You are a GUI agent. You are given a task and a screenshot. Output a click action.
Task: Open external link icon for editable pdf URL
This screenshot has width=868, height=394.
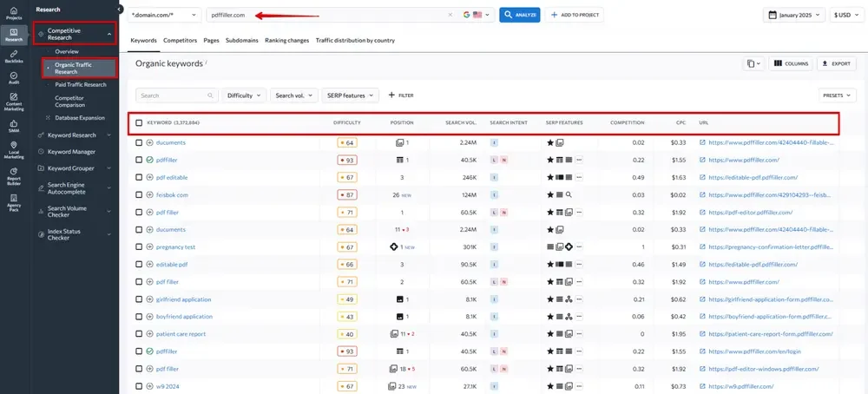(x=702, y=265)
